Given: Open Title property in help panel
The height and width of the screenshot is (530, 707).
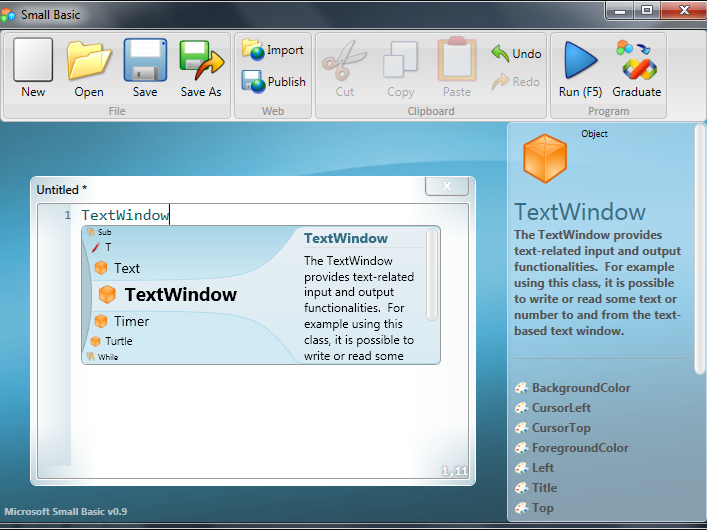Looking at the screenshot, I should pos(536,488).
